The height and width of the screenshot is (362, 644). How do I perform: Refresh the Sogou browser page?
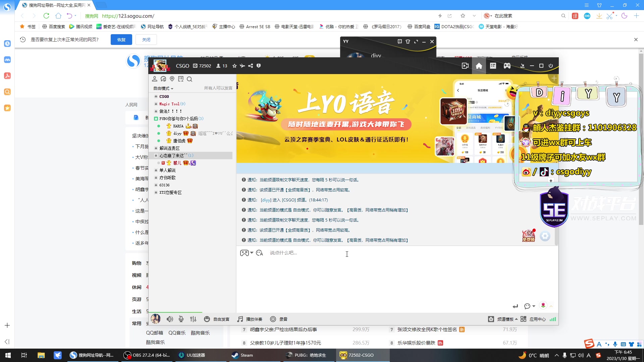click(46, 16)
